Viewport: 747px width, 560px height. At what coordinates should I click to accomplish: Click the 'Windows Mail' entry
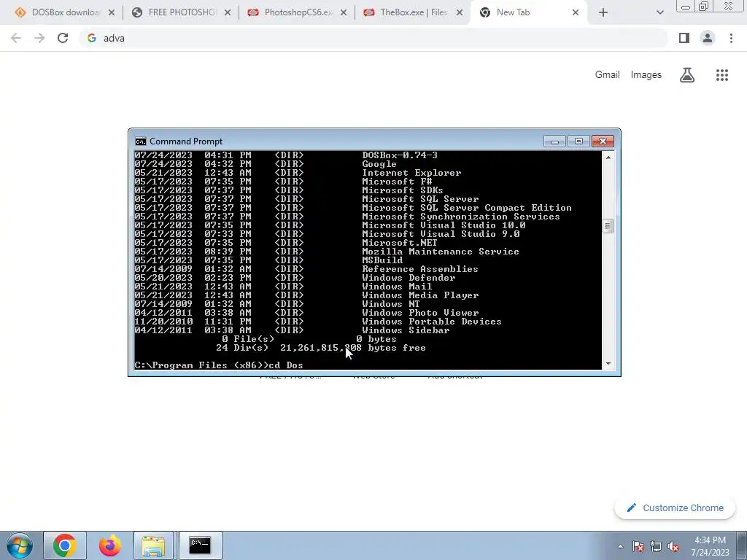(x=397, y=287)
